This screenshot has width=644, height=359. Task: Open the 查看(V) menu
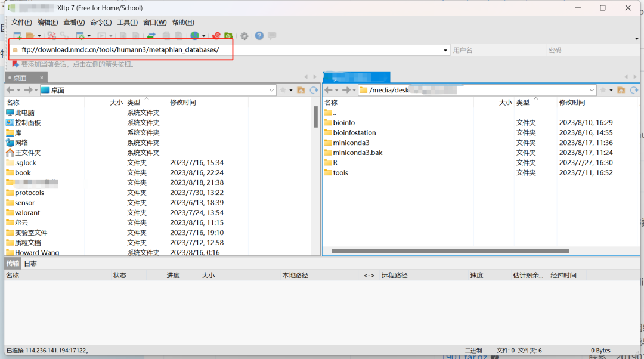74,22
